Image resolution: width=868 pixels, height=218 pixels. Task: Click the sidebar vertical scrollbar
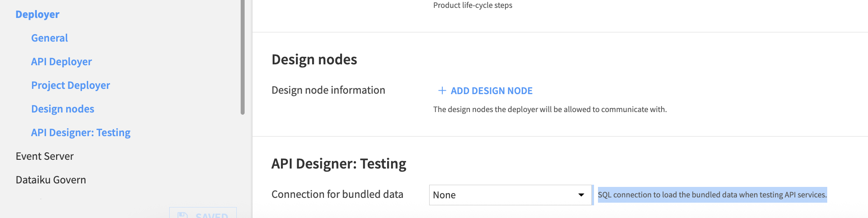coord(242,57)
